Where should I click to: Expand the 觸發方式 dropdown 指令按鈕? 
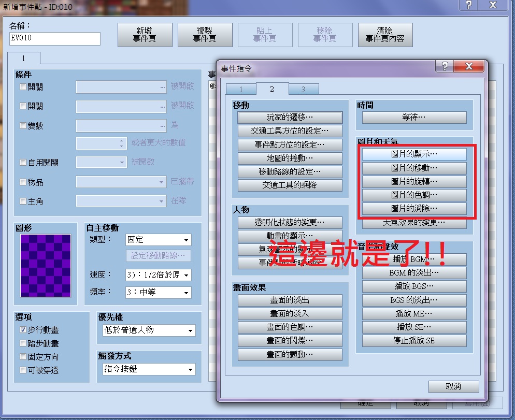pyautogui.click(x=149, y=369)
